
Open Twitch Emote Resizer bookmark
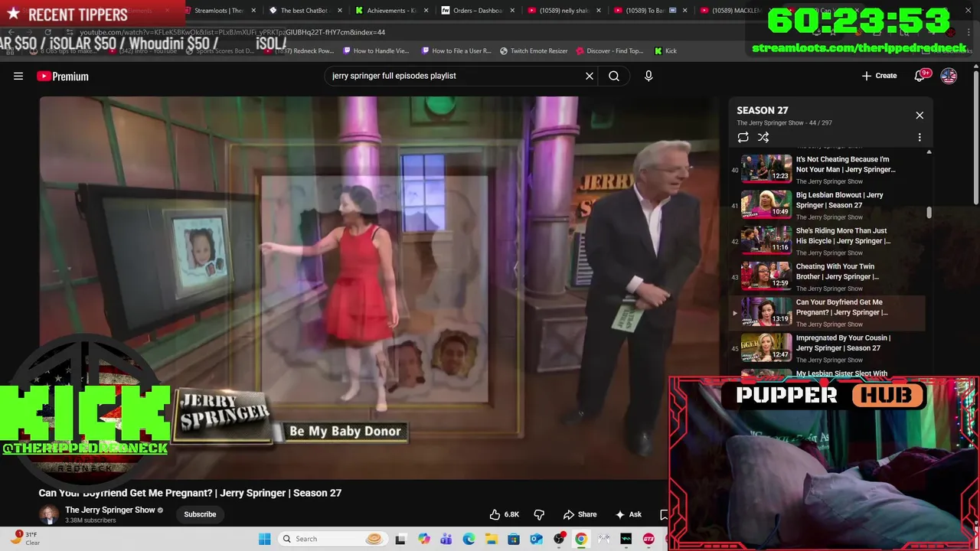tap(534, 51)
